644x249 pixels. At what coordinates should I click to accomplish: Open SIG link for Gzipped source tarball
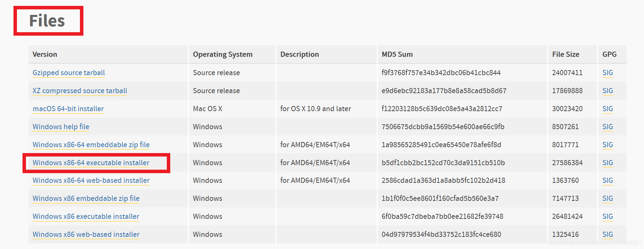[608, 73]
